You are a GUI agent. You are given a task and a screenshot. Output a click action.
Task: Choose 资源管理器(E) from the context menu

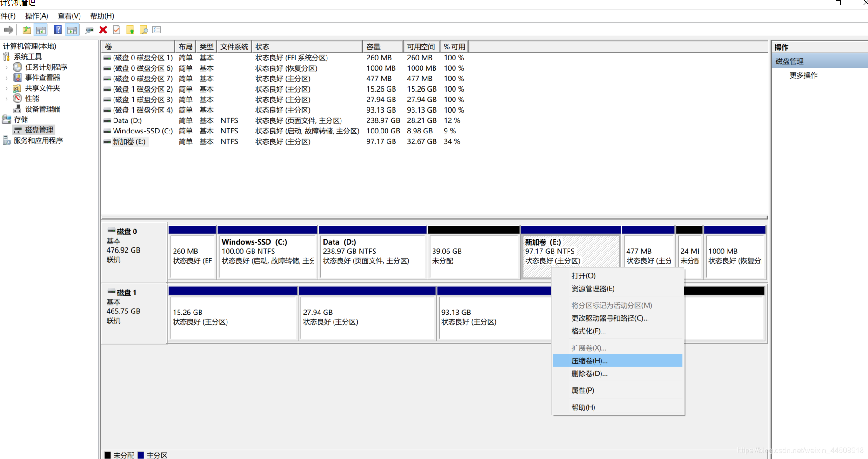coord(618,289)
